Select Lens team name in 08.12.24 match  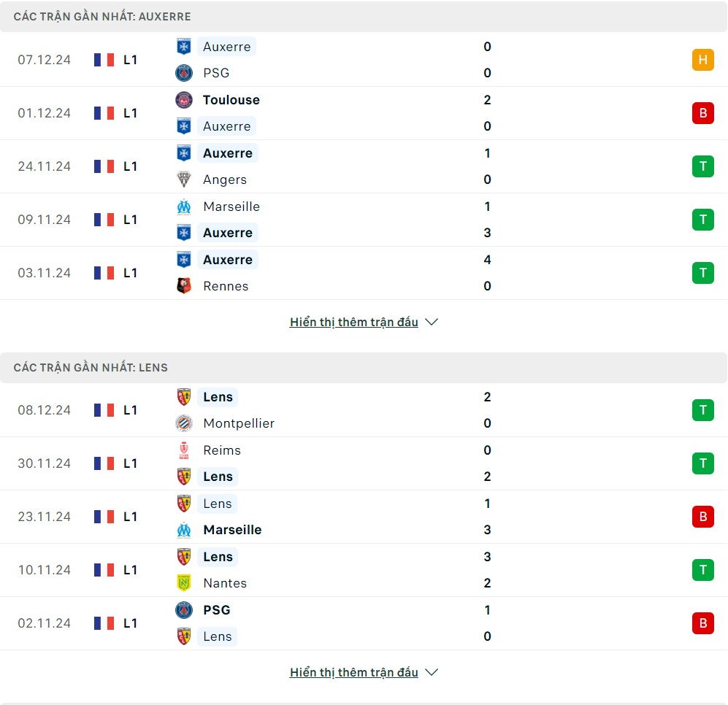218,397
